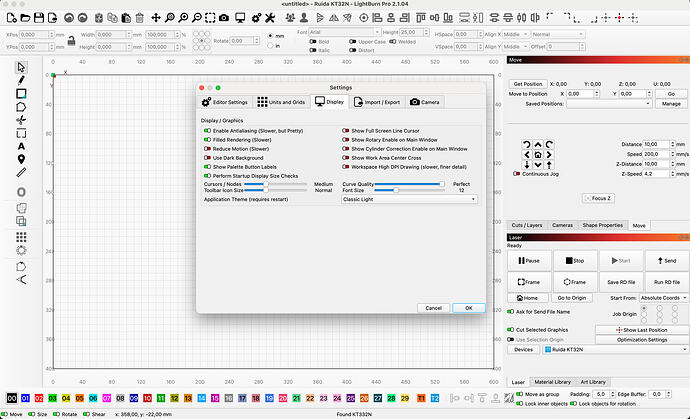Open the Cuts / Layers tab
Screen dimensions: 690x419
(x=527, y=225)
